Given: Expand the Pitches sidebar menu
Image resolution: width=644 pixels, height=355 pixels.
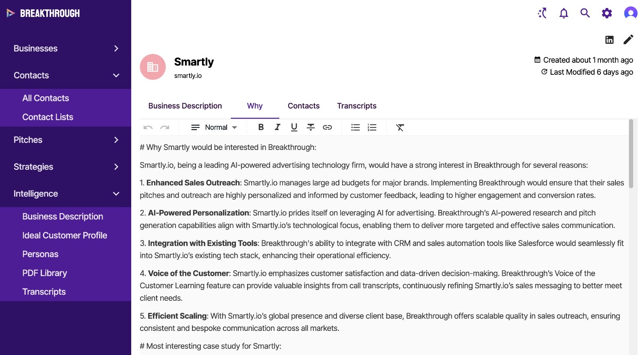Looking at the screenshot, I should pyautogui.click(x=66, y=140).
